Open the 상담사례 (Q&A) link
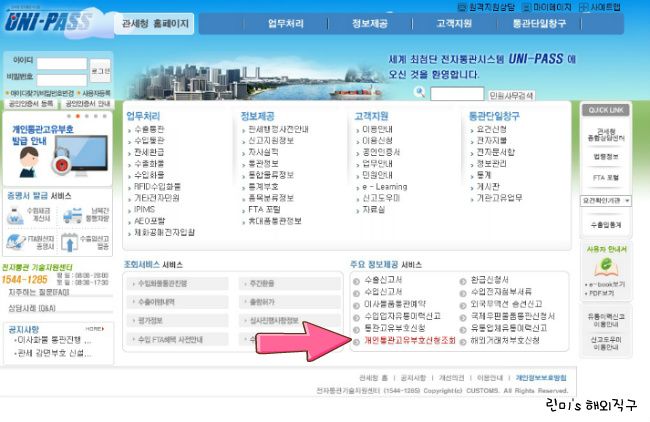650x422 pixels. pos(32,308)
